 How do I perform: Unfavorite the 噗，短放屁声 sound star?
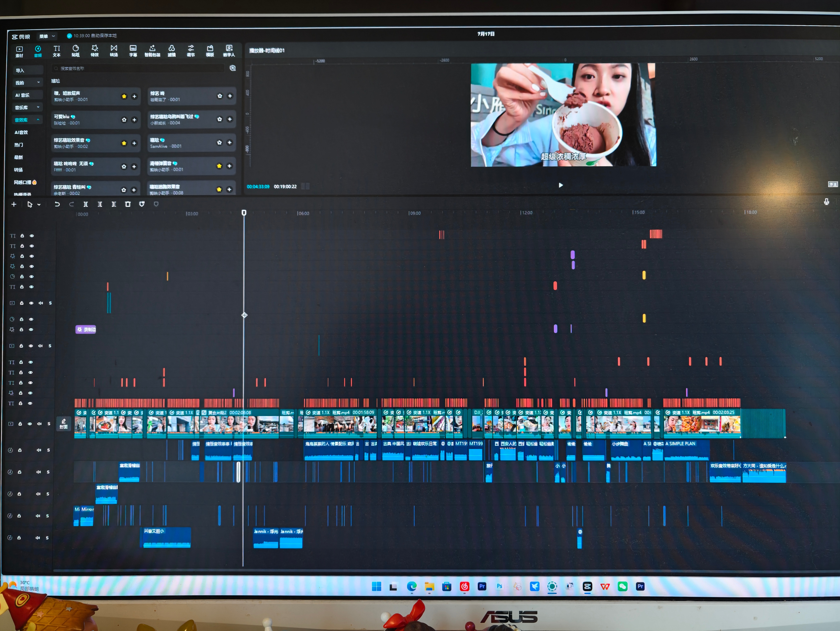pos(124,96)
